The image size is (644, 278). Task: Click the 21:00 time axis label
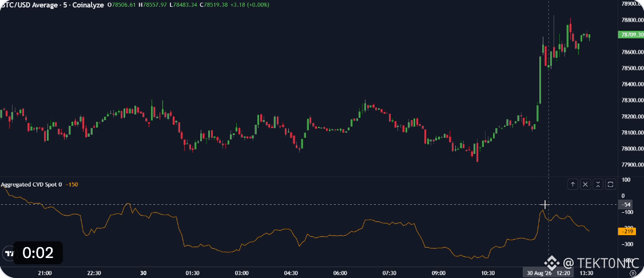click(45, 273)
